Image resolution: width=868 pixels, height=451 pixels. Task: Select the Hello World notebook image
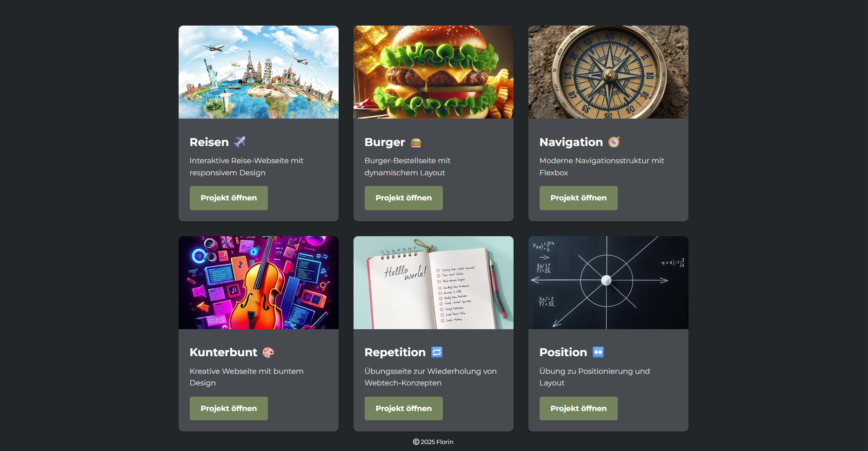point(434,283)
